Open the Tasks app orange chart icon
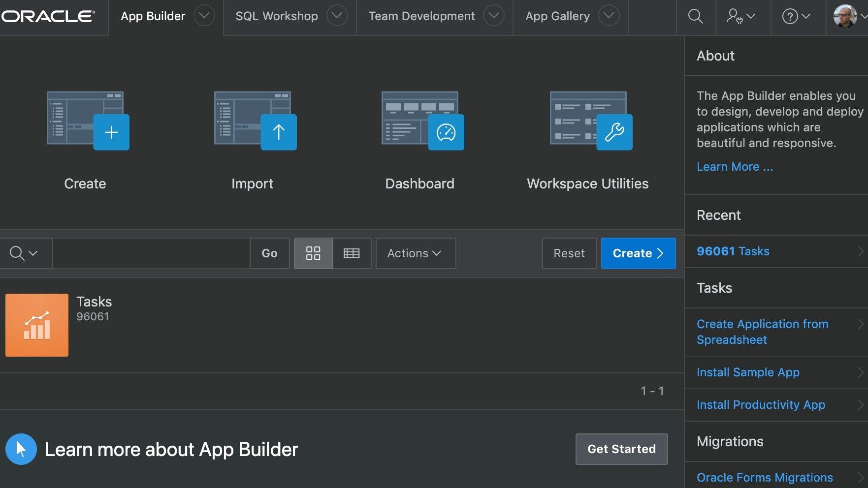Viewport: 868px width, 488px height. coord(37,325)
